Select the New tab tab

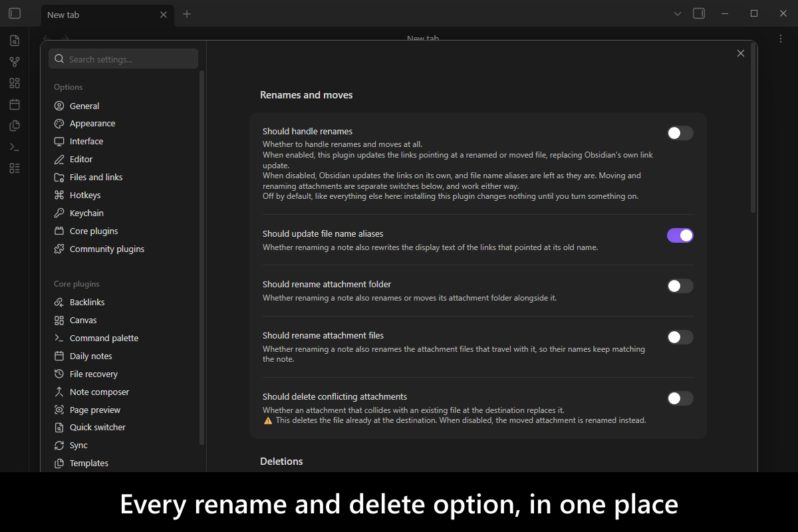coord(108,15)
